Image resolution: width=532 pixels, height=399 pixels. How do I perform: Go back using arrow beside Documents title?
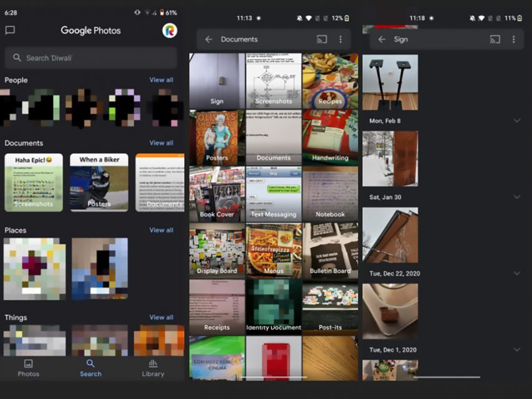click(x=208, y=39)
